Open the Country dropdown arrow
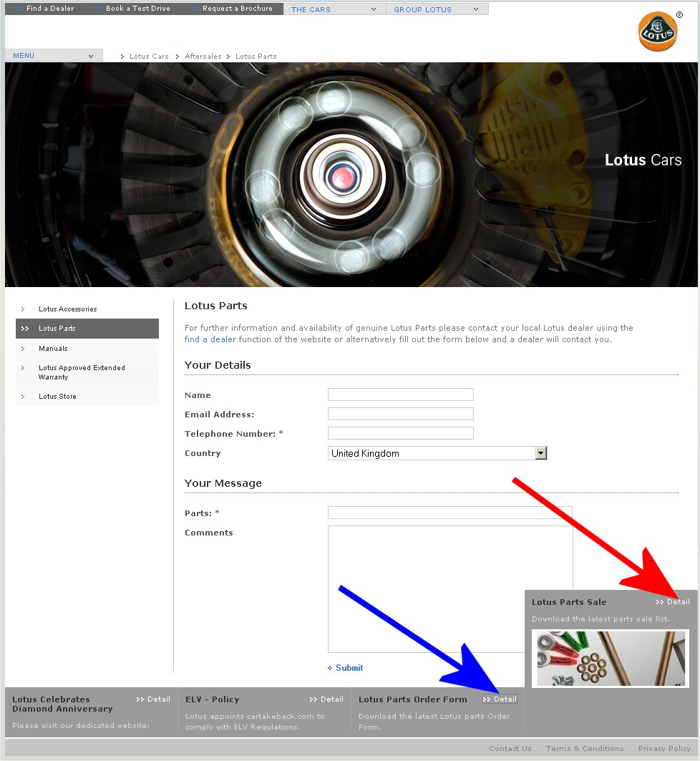 coord(541,453)
